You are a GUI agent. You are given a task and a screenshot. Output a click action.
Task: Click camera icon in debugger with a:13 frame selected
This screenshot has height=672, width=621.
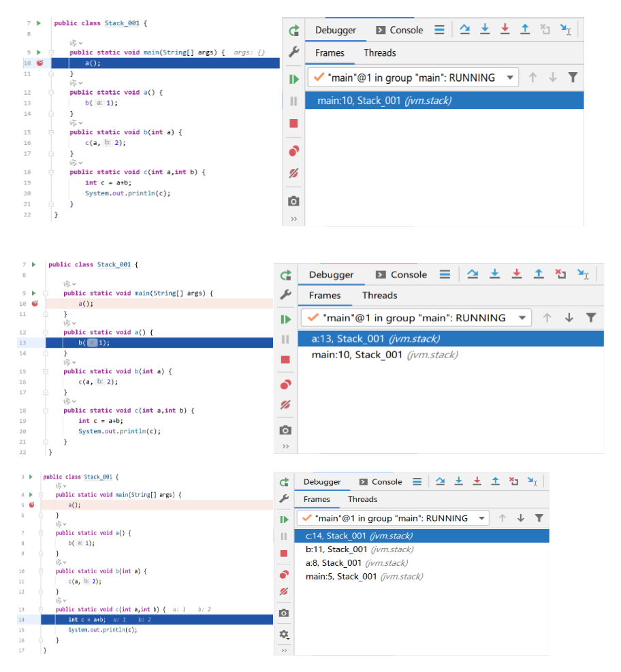(x=285, y=430)
